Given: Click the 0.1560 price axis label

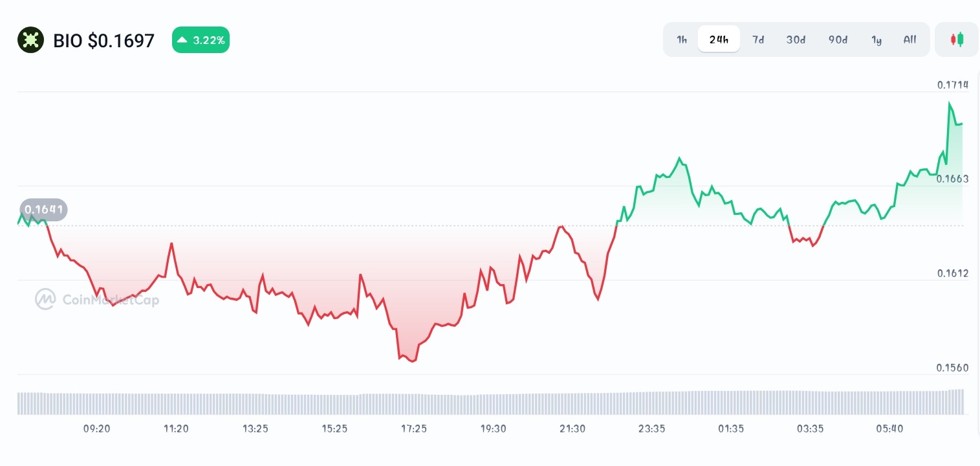Looking at the screenshot, I should (953, 368).
